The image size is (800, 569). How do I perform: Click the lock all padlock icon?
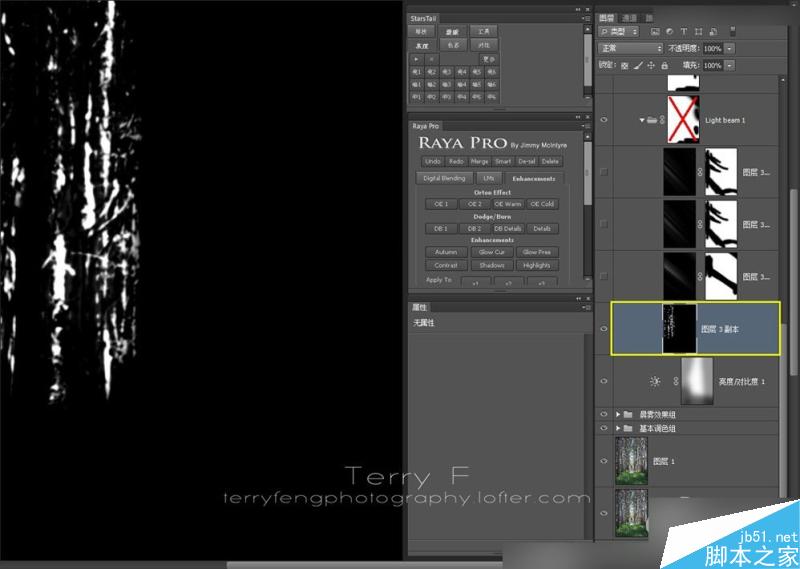point(664,65)
